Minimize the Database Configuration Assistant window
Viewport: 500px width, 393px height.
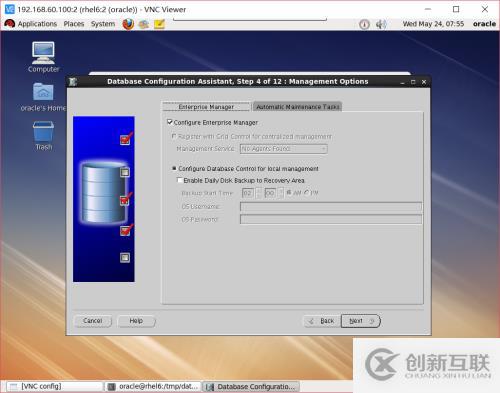[402, 82]
